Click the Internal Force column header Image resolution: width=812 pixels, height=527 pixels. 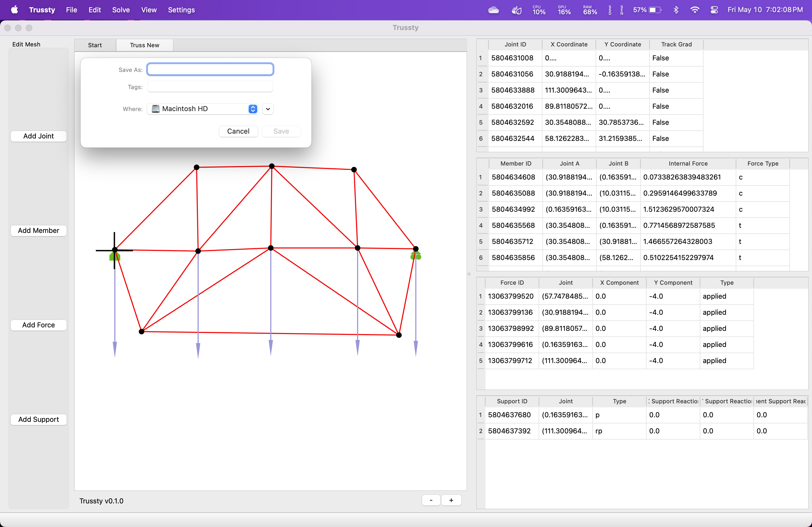[x=688, y=164]
